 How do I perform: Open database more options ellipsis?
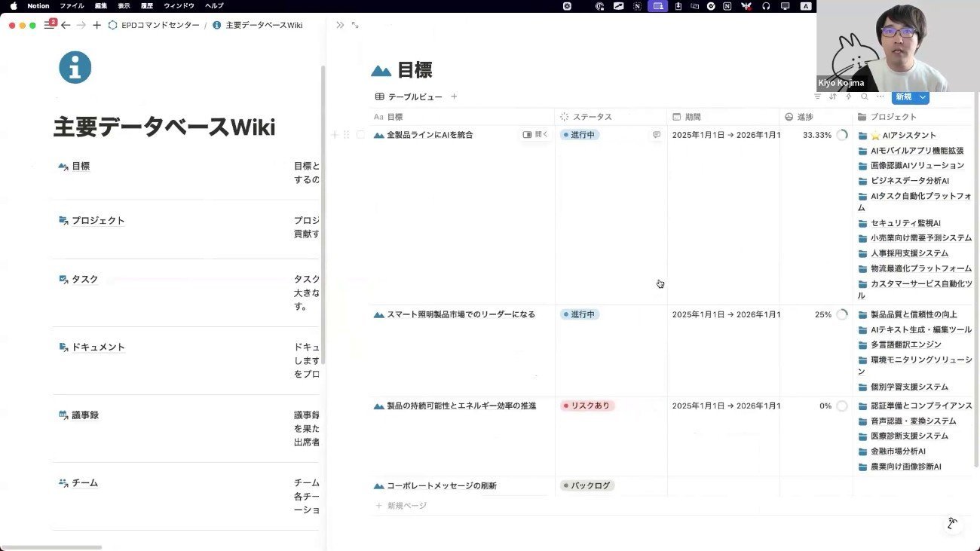[880, 96]
